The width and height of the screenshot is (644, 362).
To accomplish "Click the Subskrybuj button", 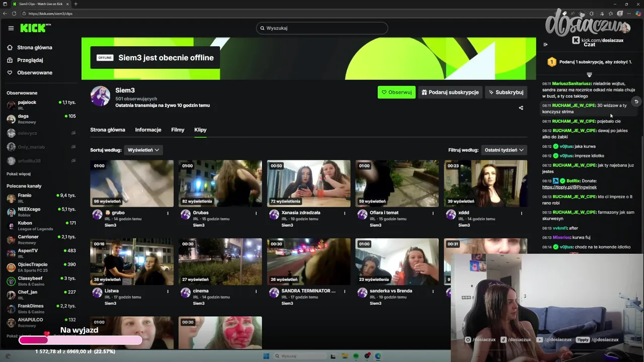I will [x=506, y=92].
